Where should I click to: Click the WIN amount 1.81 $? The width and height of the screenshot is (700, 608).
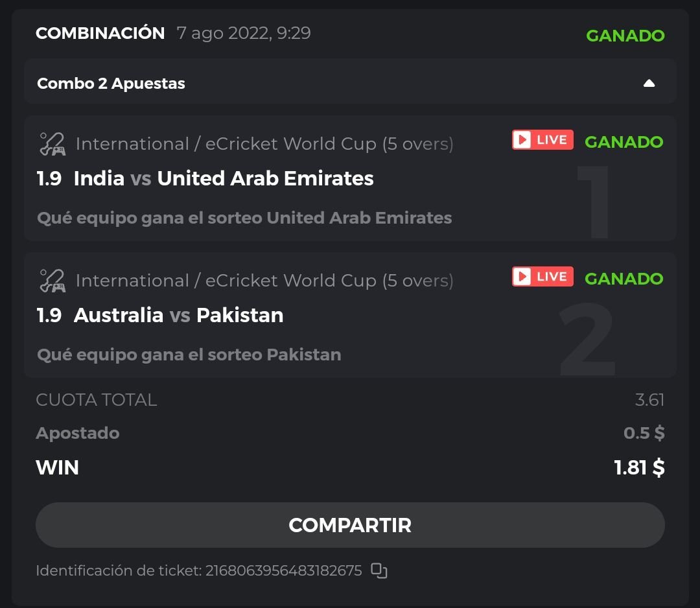639,467
